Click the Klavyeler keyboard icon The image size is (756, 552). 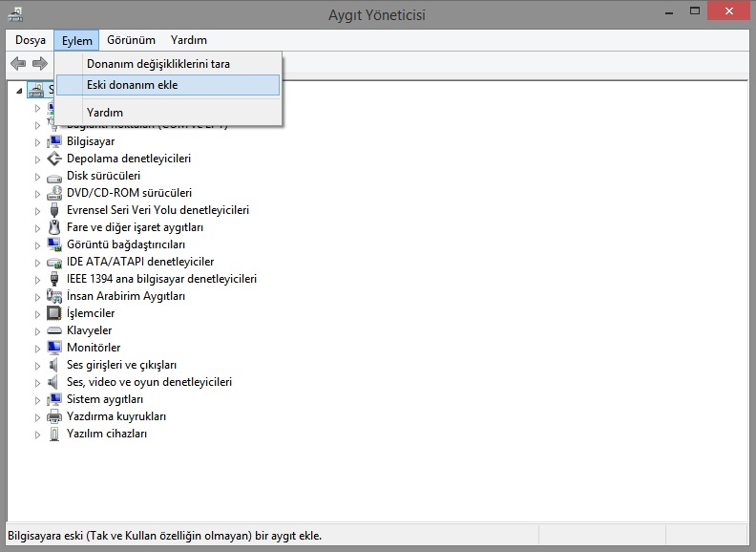click(x=54, y=330)
